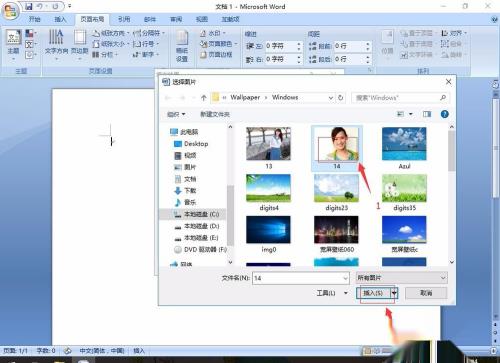Click the Undo icon in quick access toolbar
Screen dimensions: 500x363
coord(41,6)
